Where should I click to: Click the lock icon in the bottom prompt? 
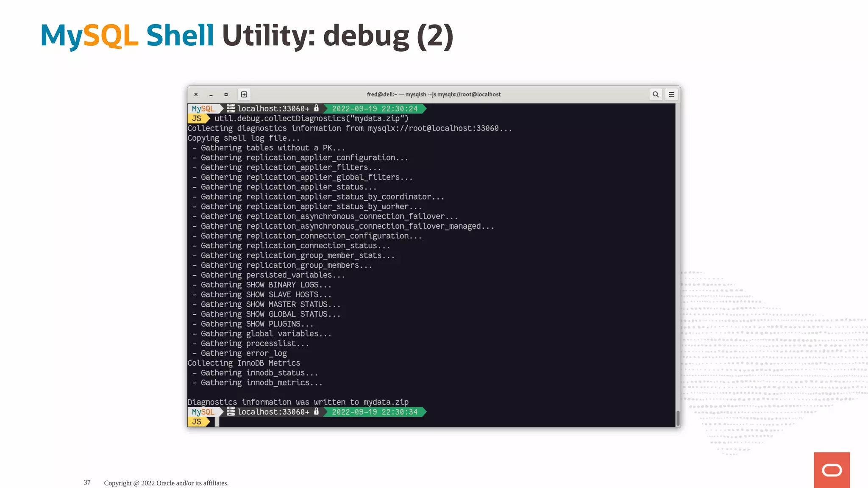[x=316, y=411]
